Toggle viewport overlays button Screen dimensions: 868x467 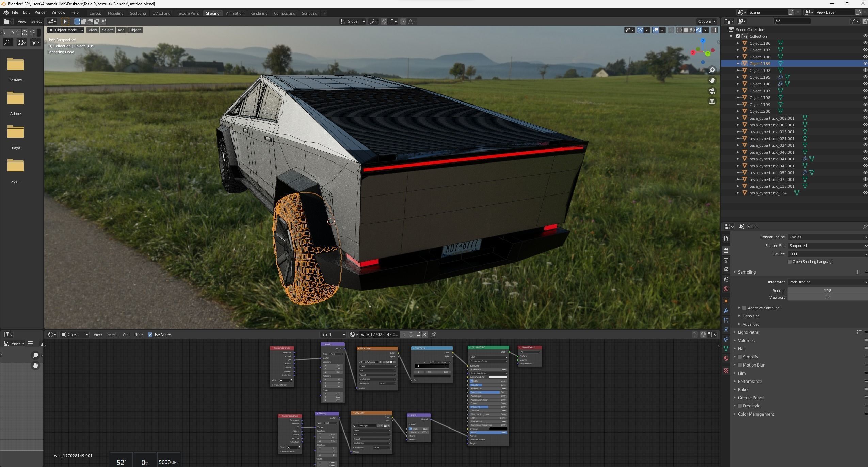[x=655, y=30]
